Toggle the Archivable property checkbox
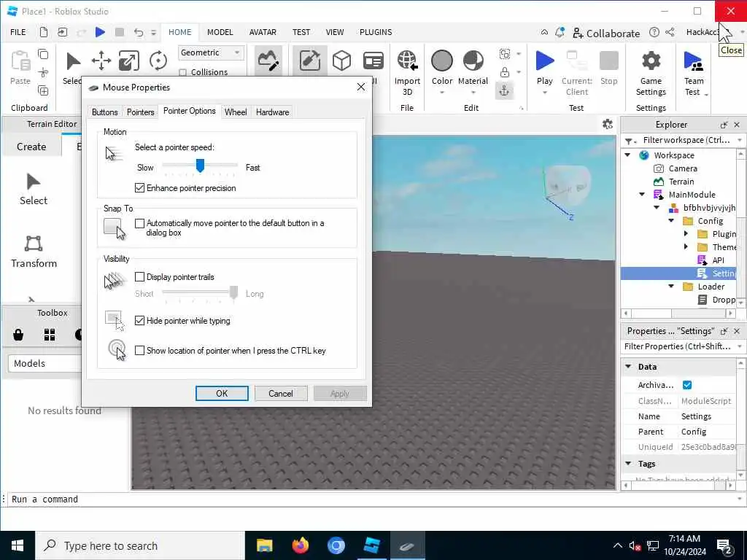 687,385
